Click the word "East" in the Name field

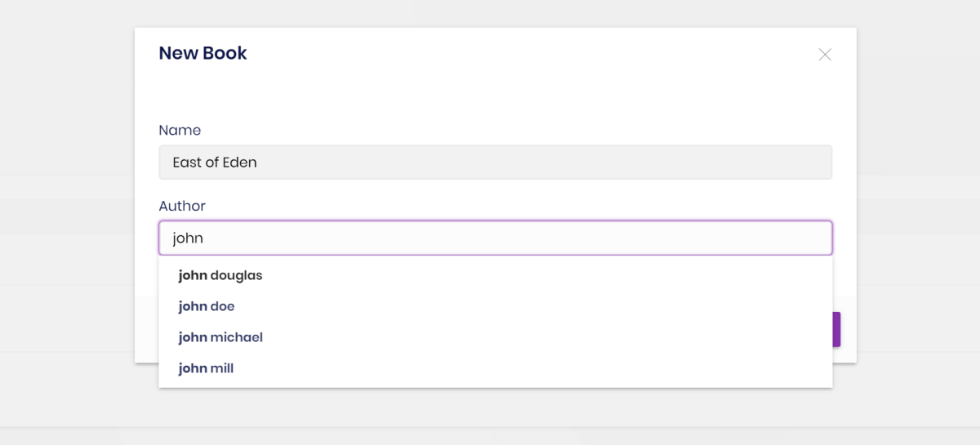pyautogui.click(x=188, y=162)
